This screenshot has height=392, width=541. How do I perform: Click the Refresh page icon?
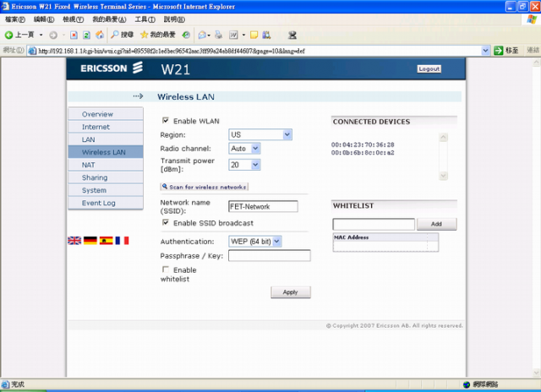point(86,35)
